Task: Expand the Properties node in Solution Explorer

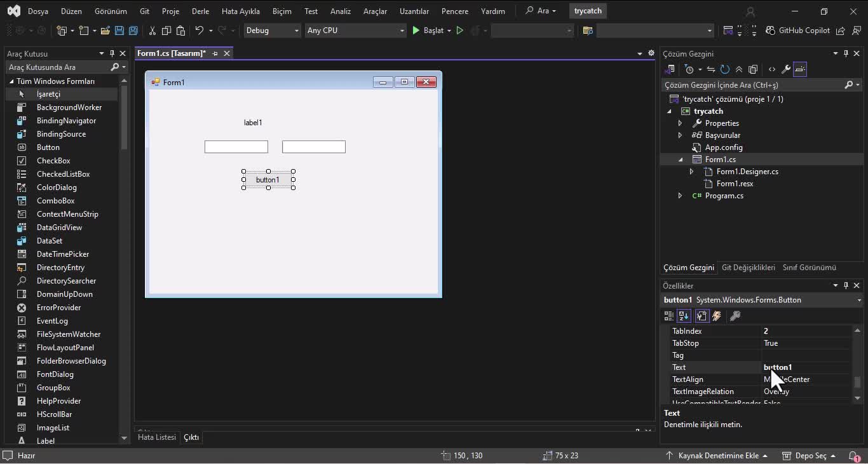Action: click(680, 123)
